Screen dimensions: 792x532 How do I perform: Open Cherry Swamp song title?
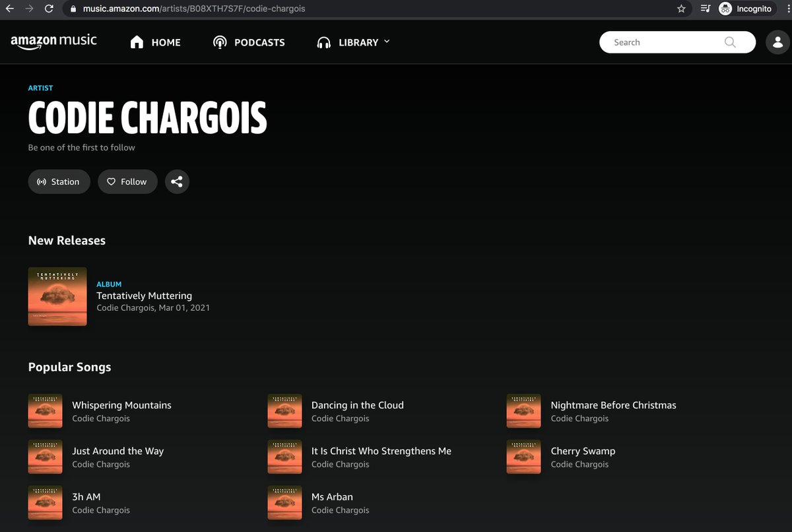[x=583, y=451]
